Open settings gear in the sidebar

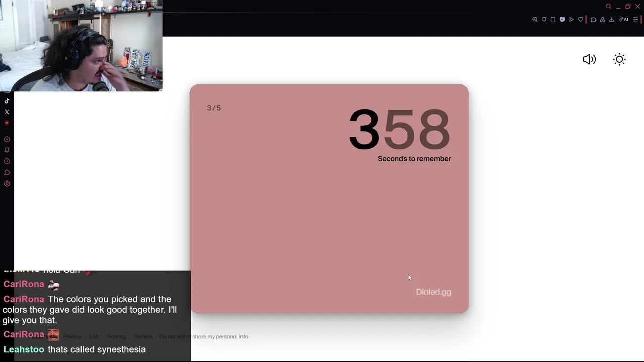7,184
